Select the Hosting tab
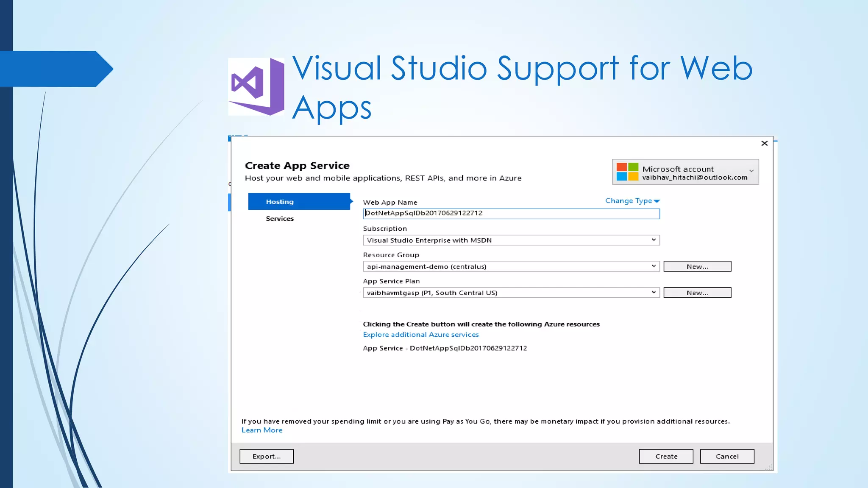Viewport: 868px width, 488px height. [299, 202]
